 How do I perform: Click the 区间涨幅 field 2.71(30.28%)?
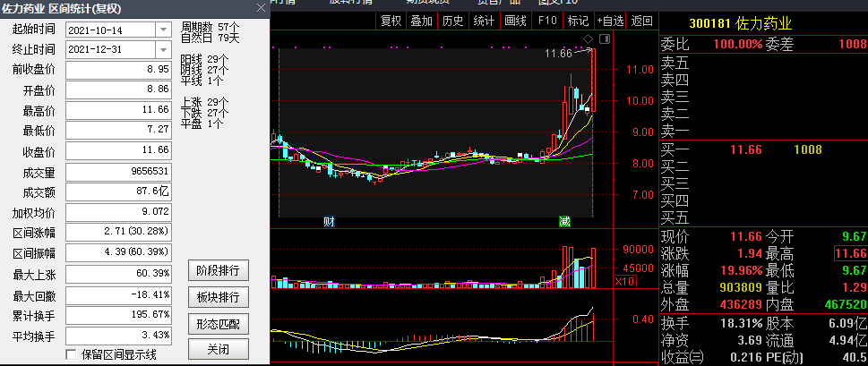118,233
